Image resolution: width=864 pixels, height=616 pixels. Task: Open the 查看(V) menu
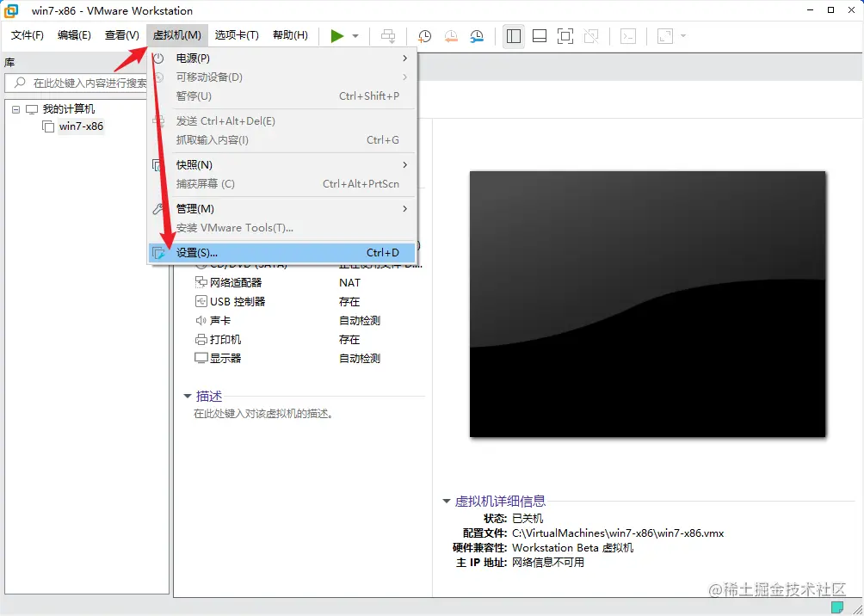coord(122,35)
